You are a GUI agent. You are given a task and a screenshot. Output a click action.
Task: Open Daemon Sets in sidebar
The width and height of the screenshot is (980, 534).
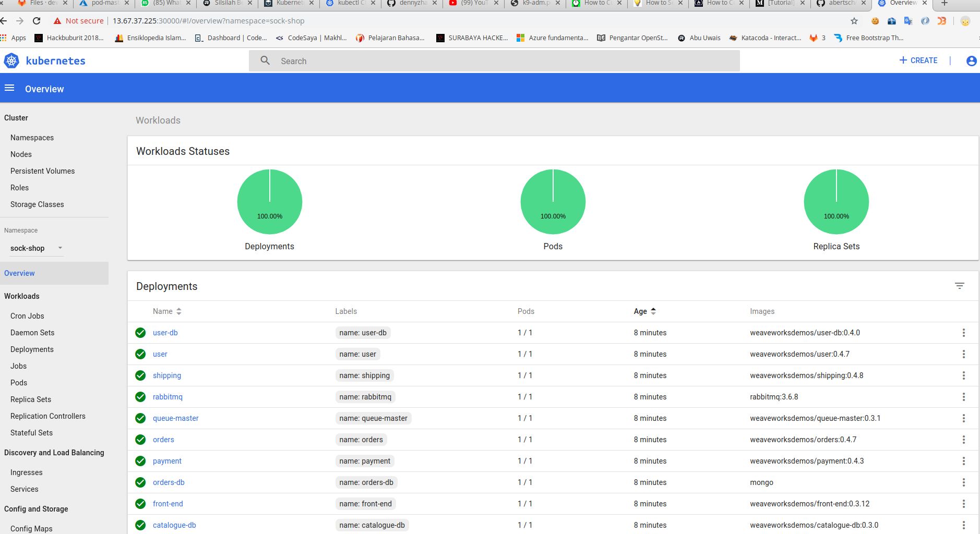coord(32,333)
